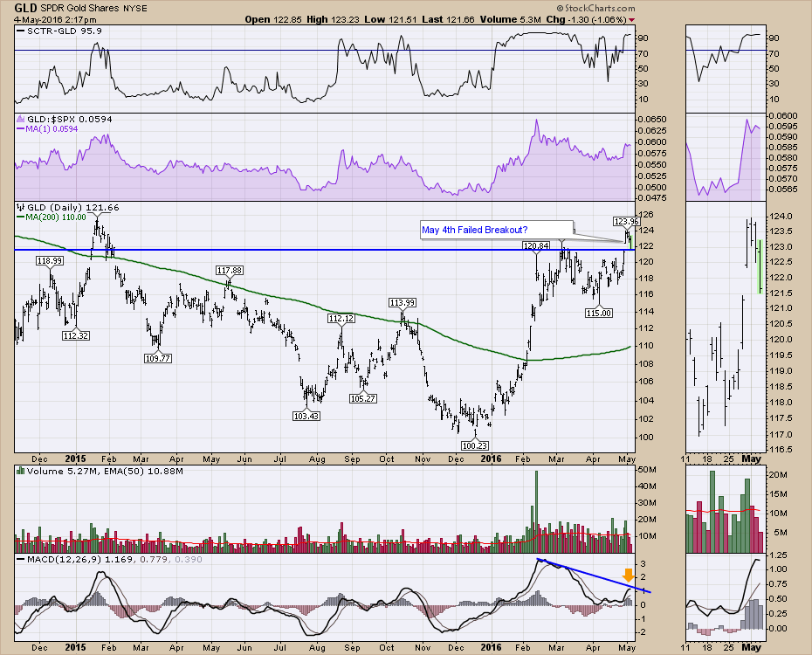
Task: Click the red down triangle beside Chg
Action: click(x=631, y=20)
